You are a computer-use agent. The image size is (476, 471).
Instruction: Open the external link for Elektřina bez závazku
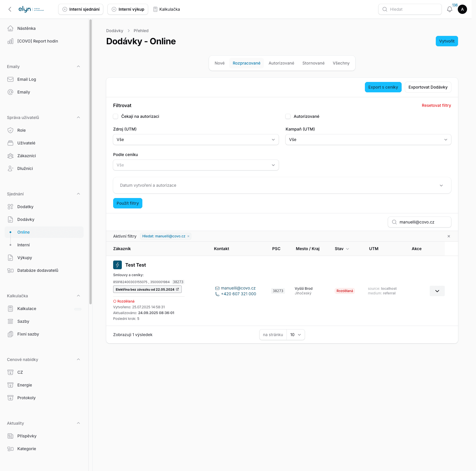(x=177, y=289)
